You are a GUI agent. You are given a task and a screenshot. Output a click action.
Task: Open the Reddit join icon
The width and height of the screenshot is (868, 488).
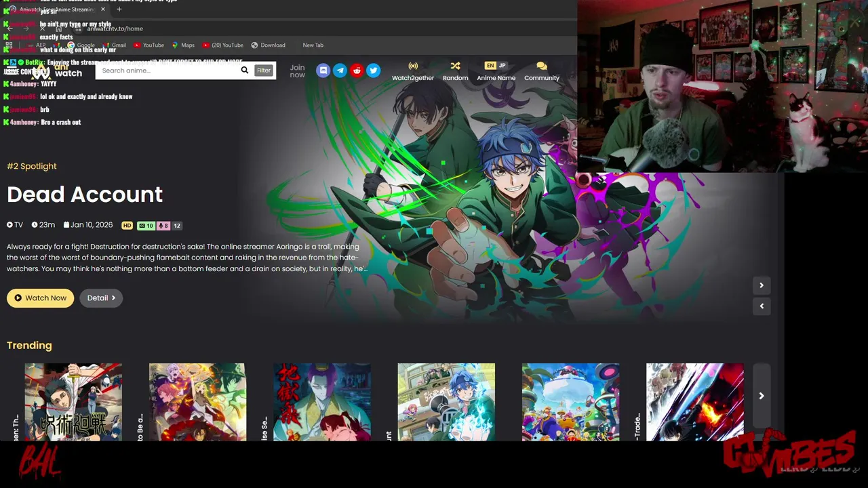[x=357, y=70]
